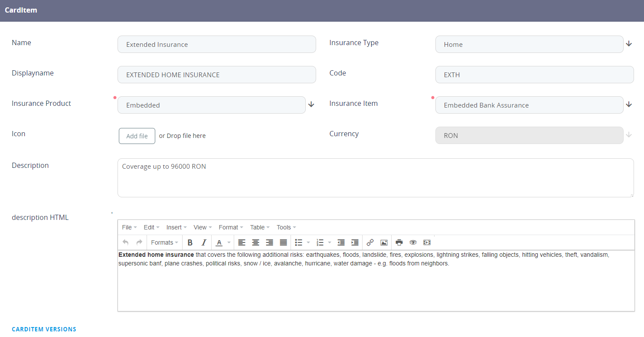
Task: Click the insert image icon
Action: click(x=384, y=242)
